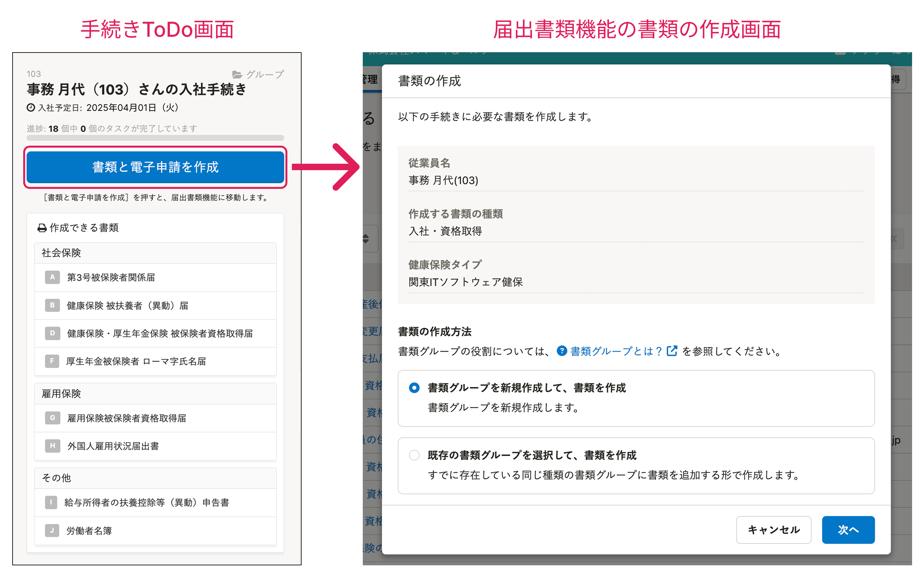Click the B badge for 健康保険 被扶養者（異動）届

(52, 305)
